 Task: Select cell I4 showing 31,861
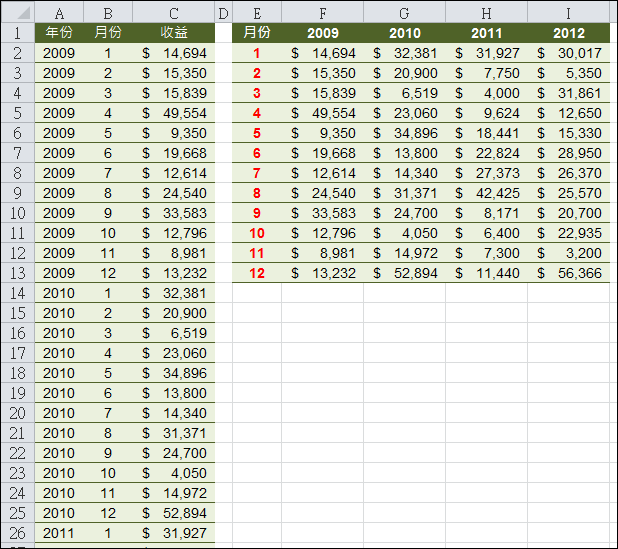coord(568,93)
